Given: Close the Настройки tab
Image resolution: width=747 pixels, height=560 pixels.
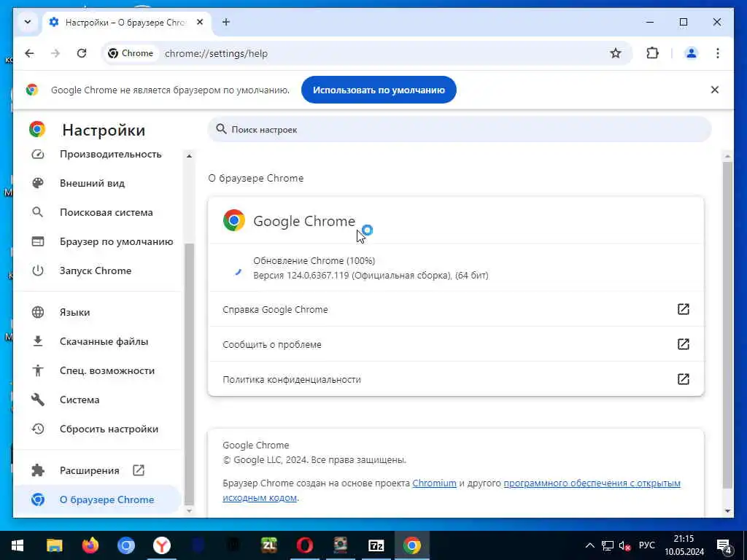Looking at the screenshot, I should click(200, 22).
